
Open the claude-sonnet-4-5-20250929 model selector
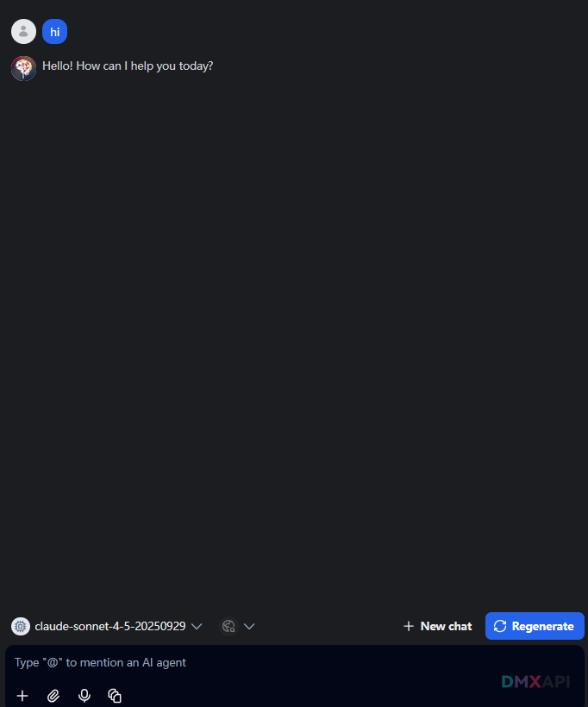[110, 626]
